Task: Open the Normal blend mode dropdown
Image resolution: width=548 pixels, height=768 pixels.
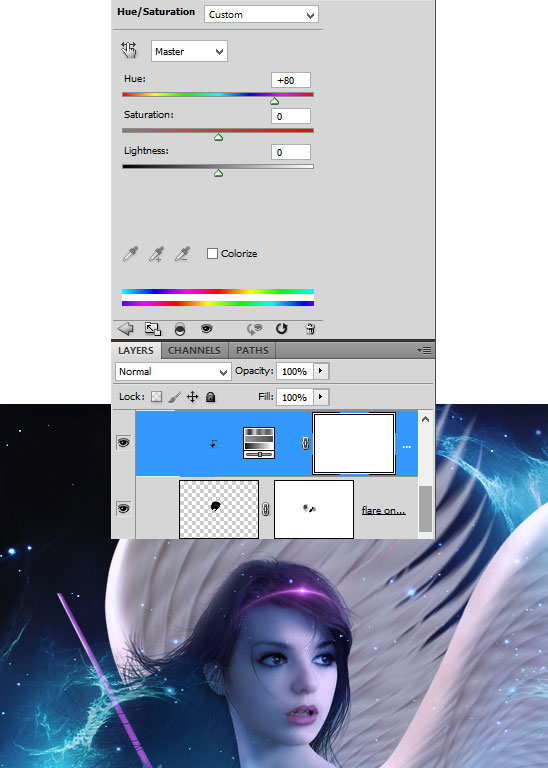Action: click(173, 372)
